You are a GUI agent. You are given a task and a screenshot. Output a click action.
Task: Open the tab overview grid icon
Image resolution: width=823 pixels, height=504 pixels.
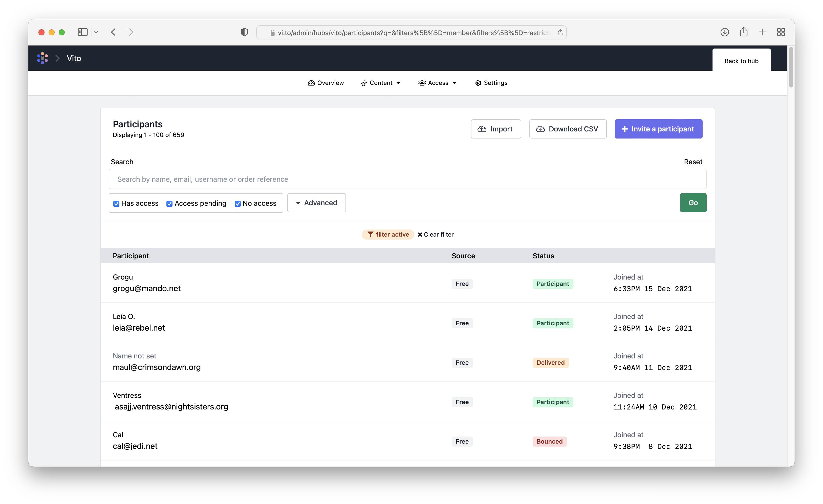781,32
